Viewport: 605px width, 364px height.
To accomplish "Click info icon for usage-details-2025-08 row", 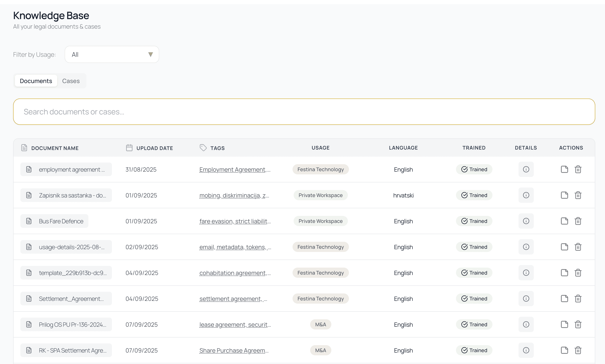I will coord(526,247).
